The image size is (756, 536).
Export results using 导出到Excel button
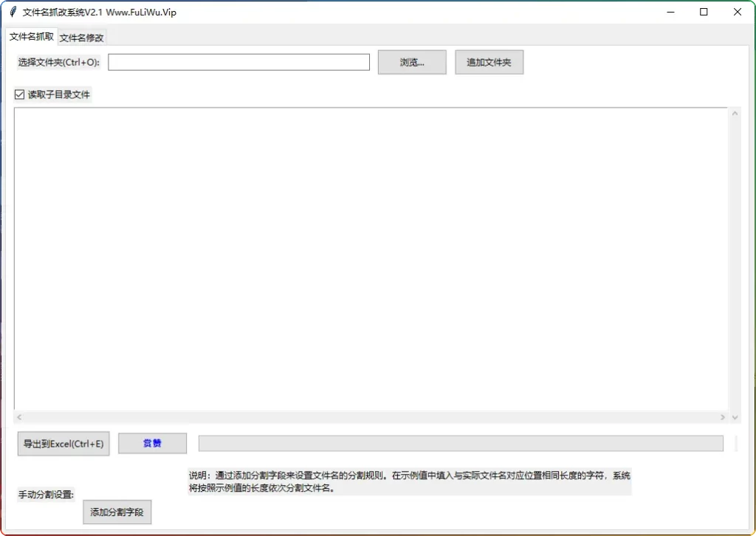click(63, 443)
